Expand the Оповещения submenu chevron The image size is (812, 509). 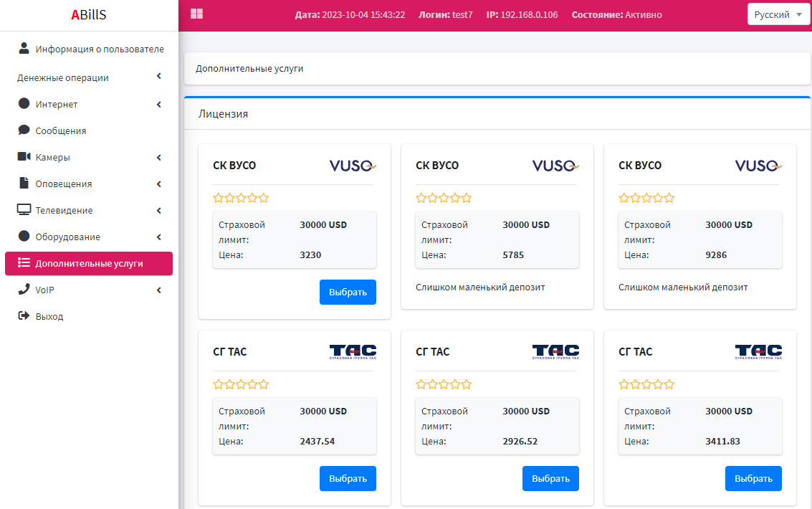(x=159, y=184)
